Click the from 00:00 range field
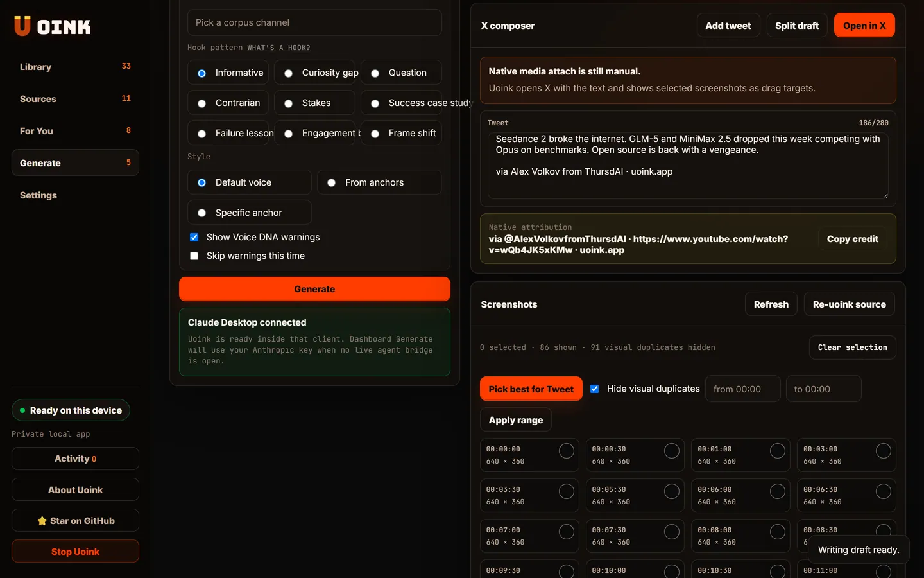The height and width of the screenshot is (578, 924). point(743,389)
